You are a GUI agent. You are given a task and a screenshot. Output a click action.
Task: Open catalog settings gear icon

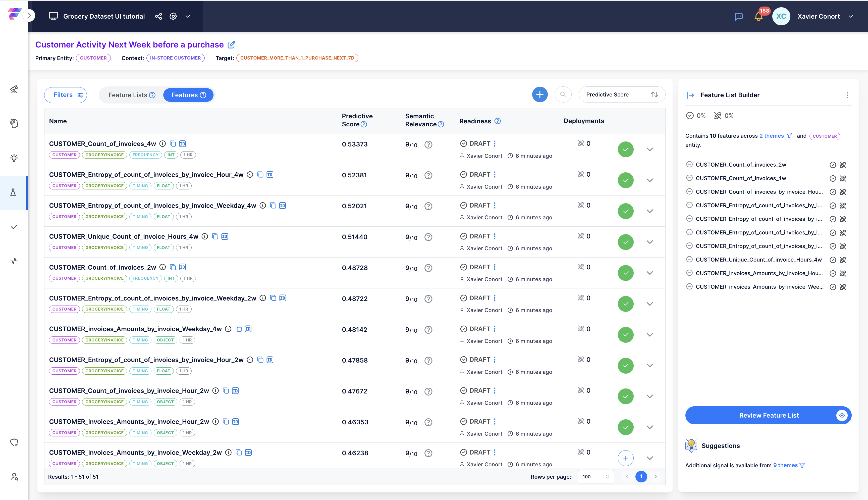click(x=173, y=17)
